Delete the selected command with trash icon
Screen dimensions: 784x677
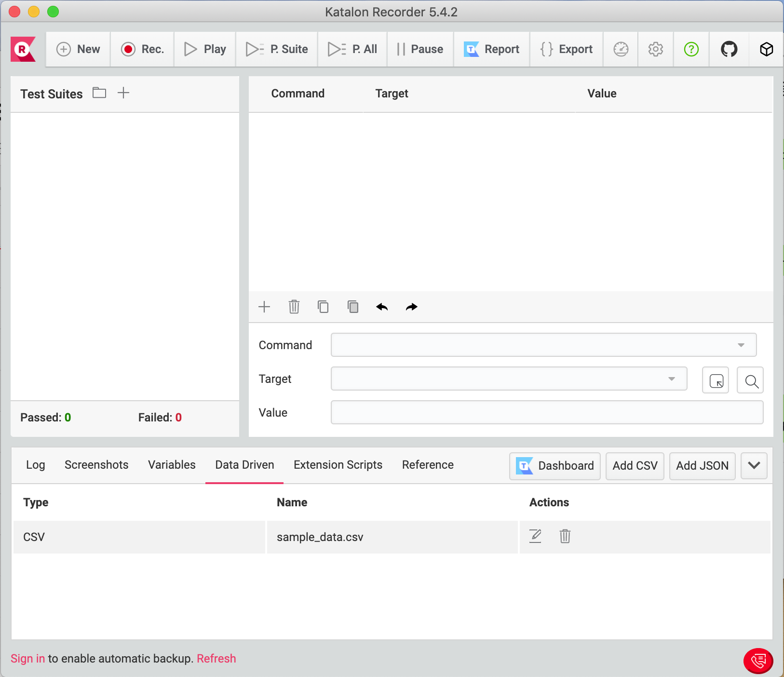294,307
